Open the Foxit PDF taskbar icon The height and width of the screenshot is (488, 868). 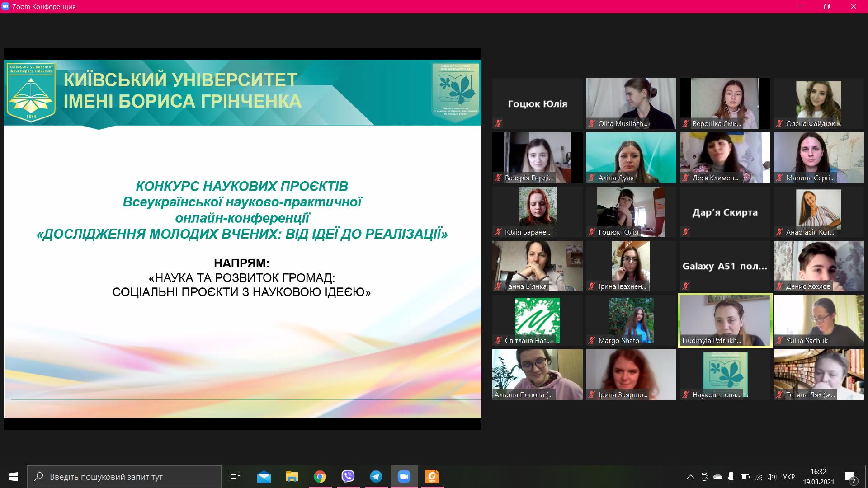click(x=432, y=477)
